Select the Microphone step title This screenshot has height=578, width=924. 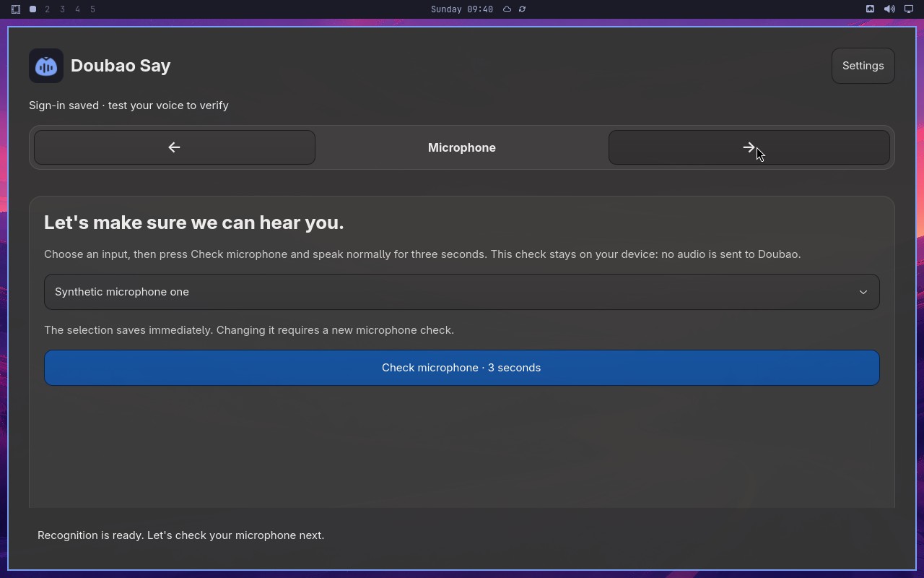(462, 147)
